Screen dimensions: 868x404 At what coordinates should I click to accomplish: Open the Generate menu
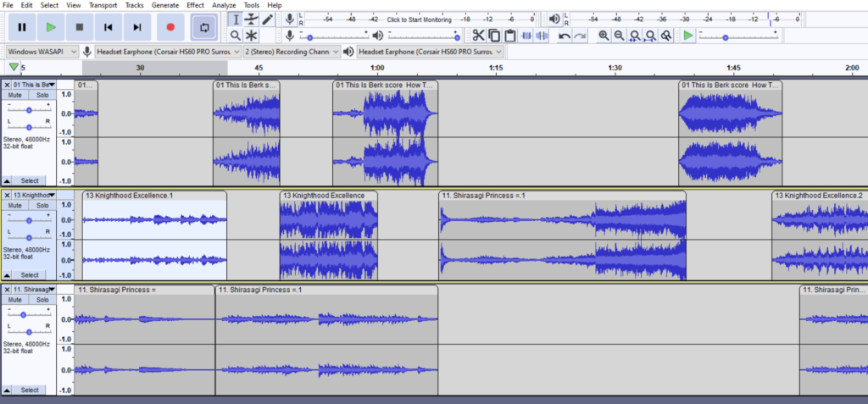165,5
